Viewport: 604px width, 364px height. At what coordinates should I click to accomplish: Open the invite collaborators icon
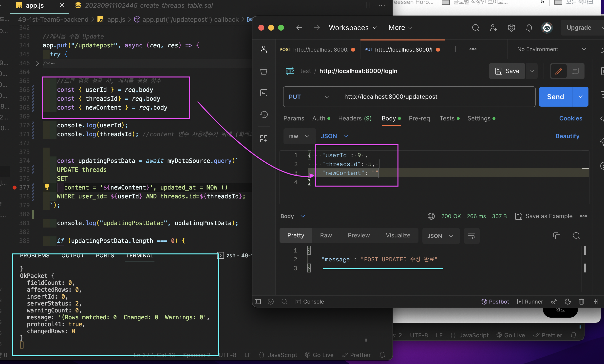(x=493, y=28)
